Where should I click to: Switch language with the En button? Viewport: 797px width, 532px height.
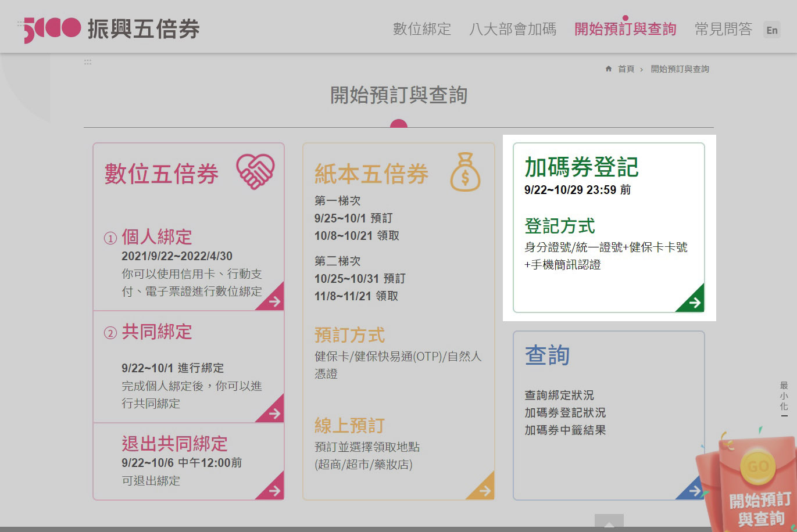(772, 30)
